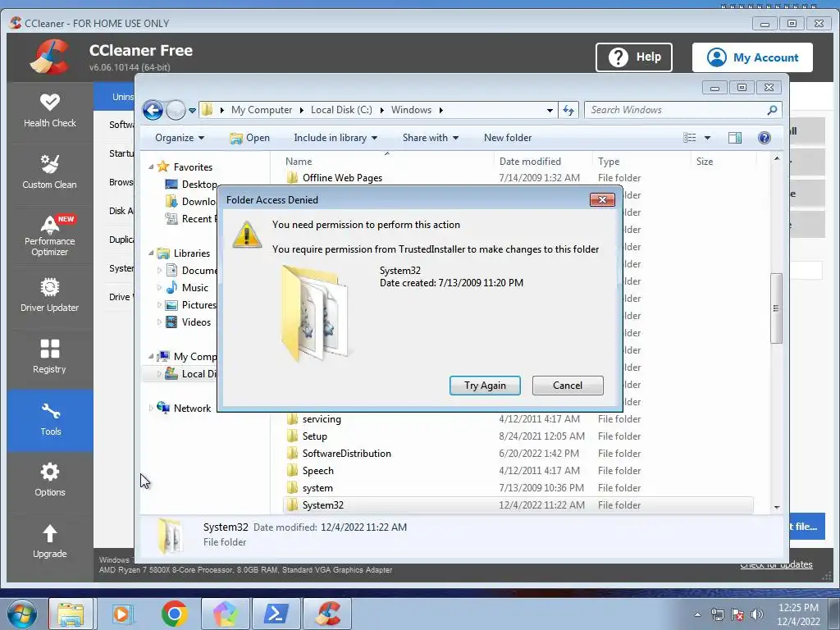Collapse the Libraries tree group
840x630 pixels.
tap(151, 253)
